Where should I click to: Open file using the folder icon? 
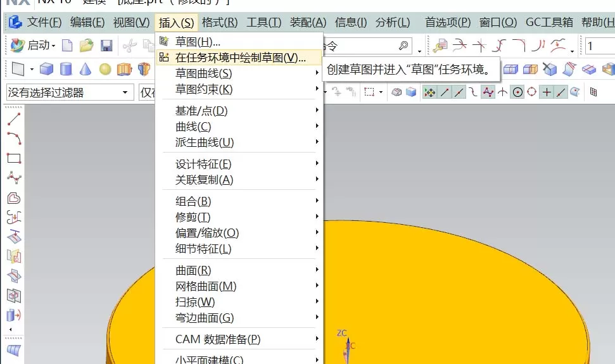(86, 46)
